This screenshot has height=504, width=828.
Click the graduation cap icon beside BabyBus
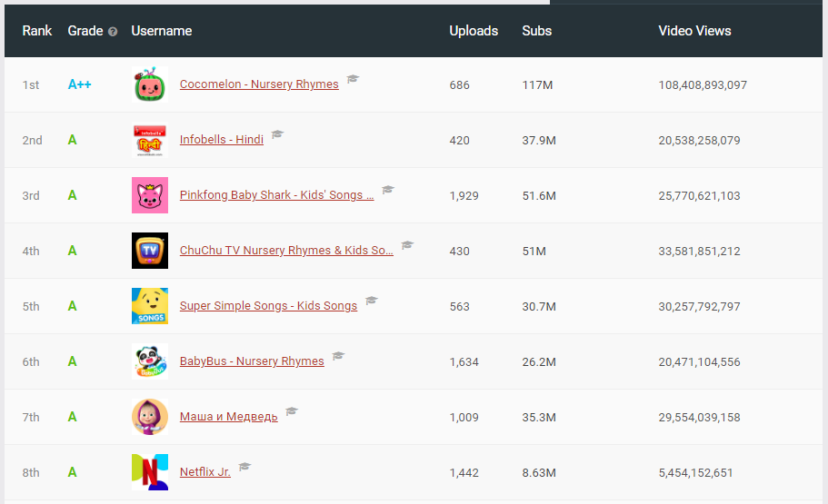click(338, 356)
